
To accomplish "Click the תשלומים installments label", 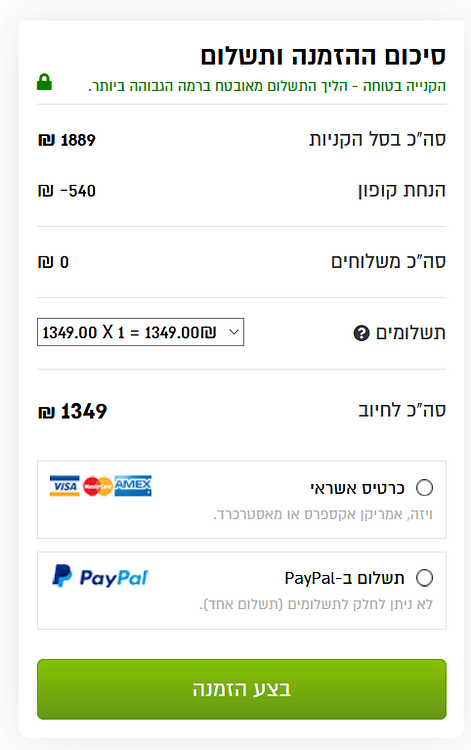I will pyautogui.click(x=411, y=333).
